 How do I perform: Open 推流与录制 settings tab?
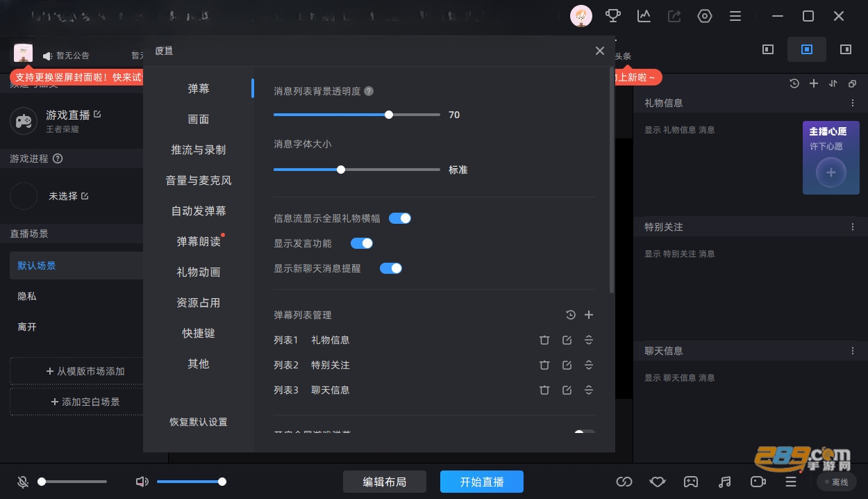[199, 150]
